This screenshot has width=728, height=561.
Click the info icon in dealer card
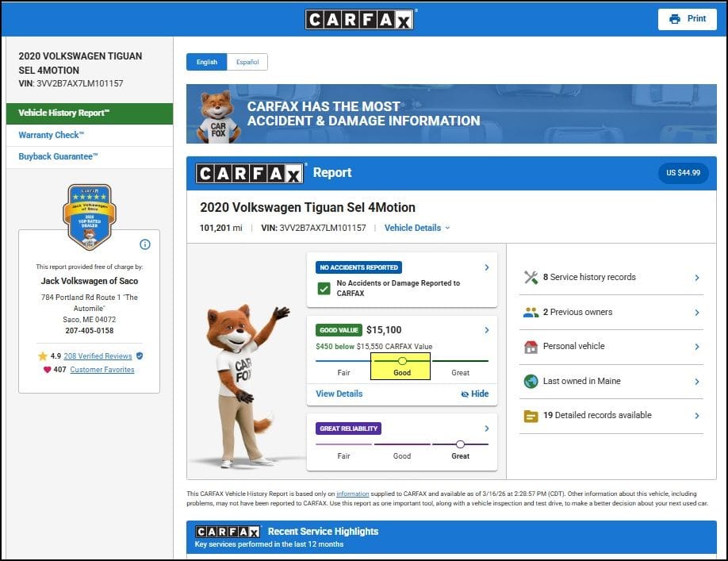point(145,244)
